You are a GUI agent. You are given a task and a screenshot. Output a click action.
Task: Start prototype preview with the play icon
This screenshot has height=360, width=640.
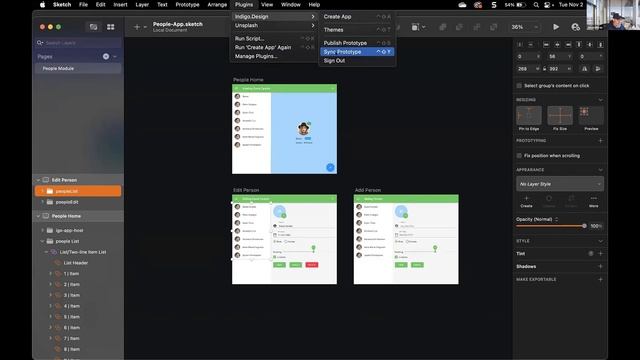[556, 27]
